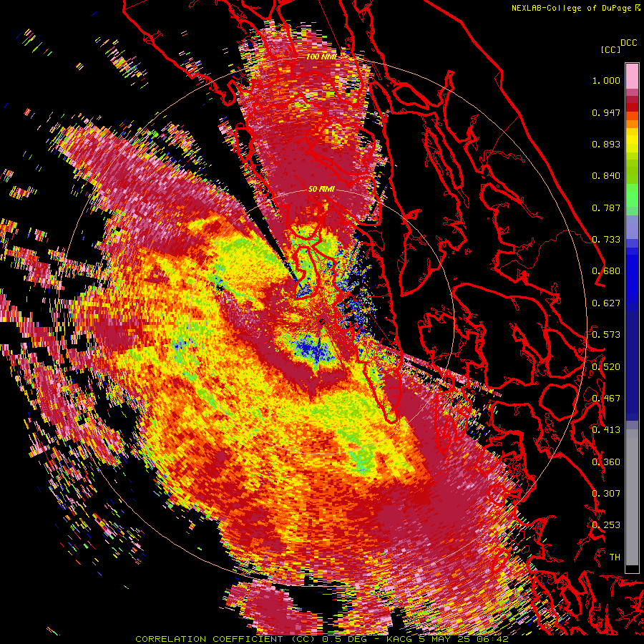Pick the black TH segment of color bar

632,569
